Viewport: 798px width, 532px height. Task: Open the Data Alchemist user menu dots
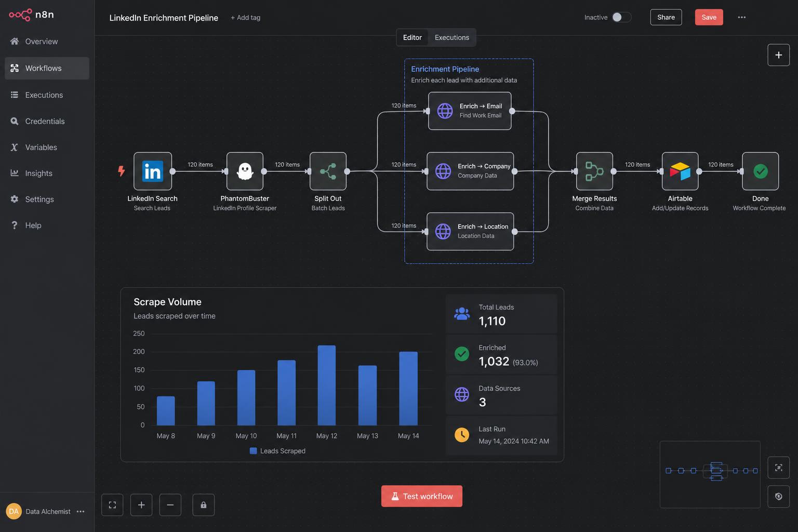point(81,511)
